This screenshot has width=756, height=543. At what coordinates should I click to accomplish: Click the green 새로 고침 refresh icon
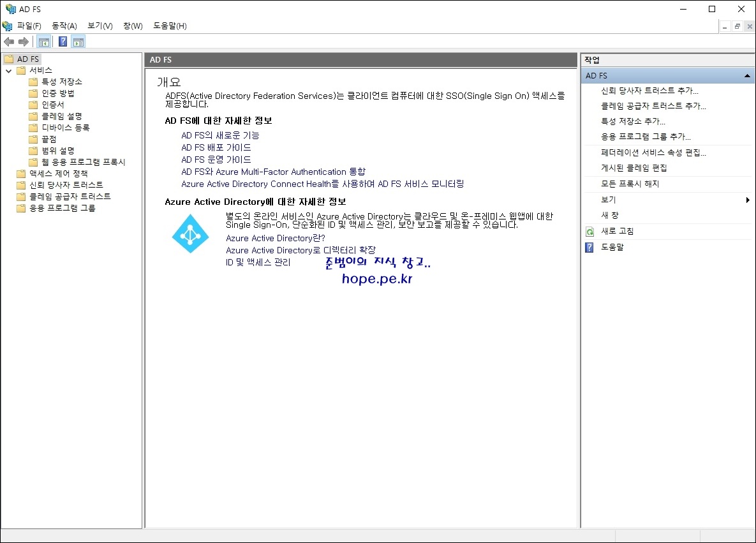coord(589,232)
